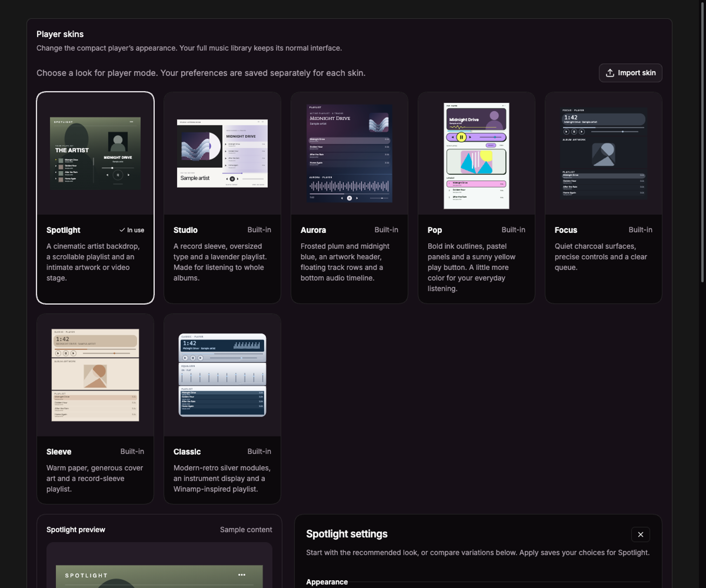Viewport: 706px width, 588px height.
Task: Click the Built-in label on Classic card
Action: click(259, 452)
